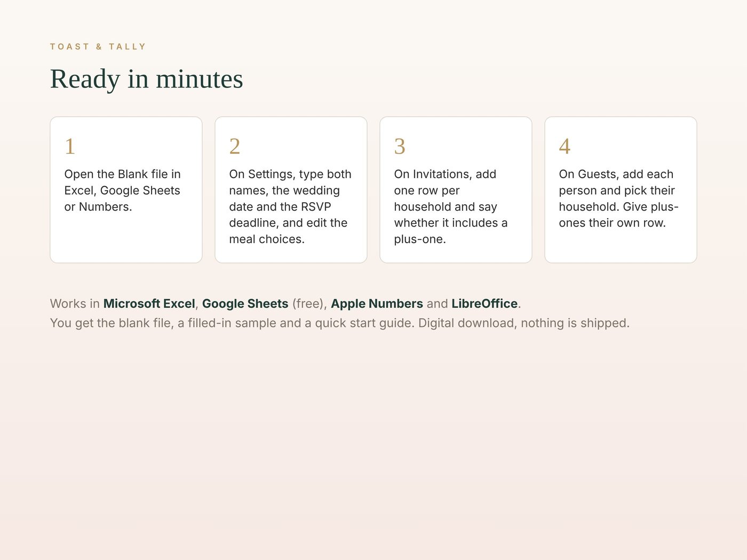Click the step number 1
Image resolution: width=747 pixels, height=560 pixels.
click(x=70, y=146)
